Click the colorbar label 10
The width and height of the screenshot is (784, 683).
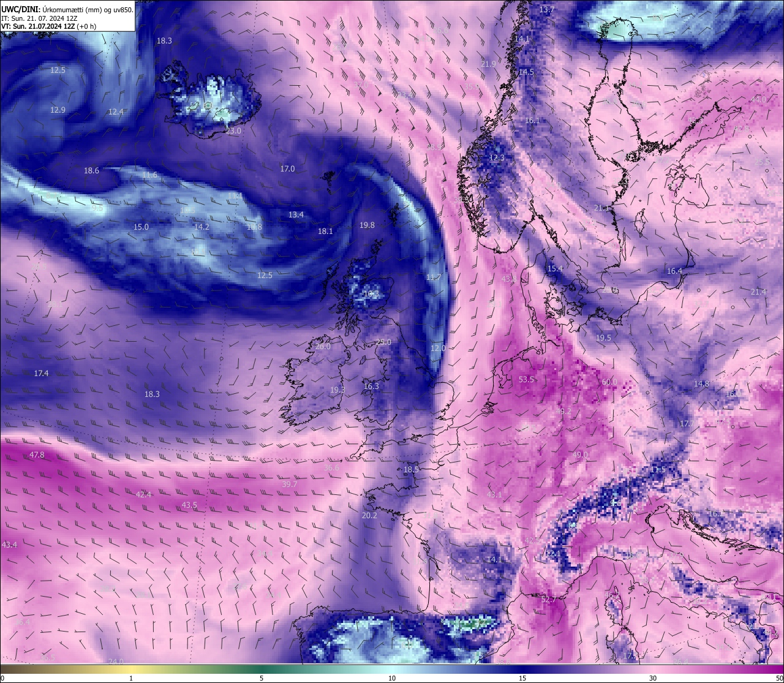click(391, 678)
